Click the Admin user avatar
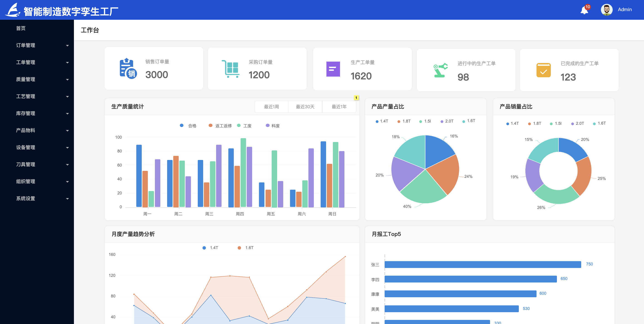 coord(606,10)
